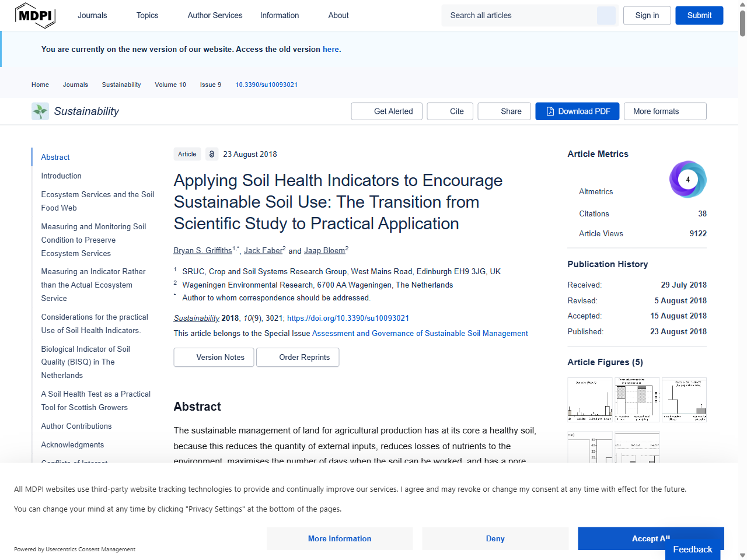Open the Altmetric score donut badge
747x560 pixels.
(687, 180)
